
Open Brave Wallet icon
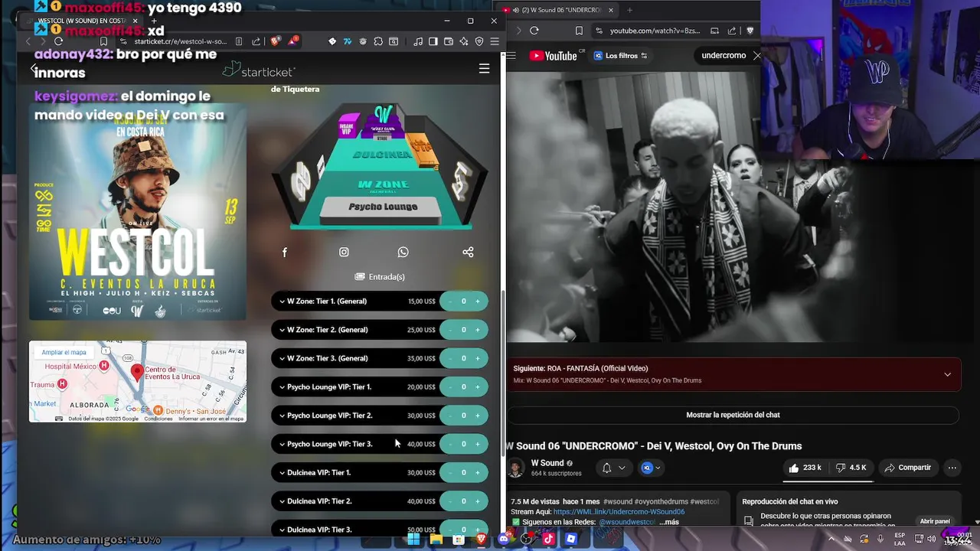pyautogui.click(x=449, y=41)
